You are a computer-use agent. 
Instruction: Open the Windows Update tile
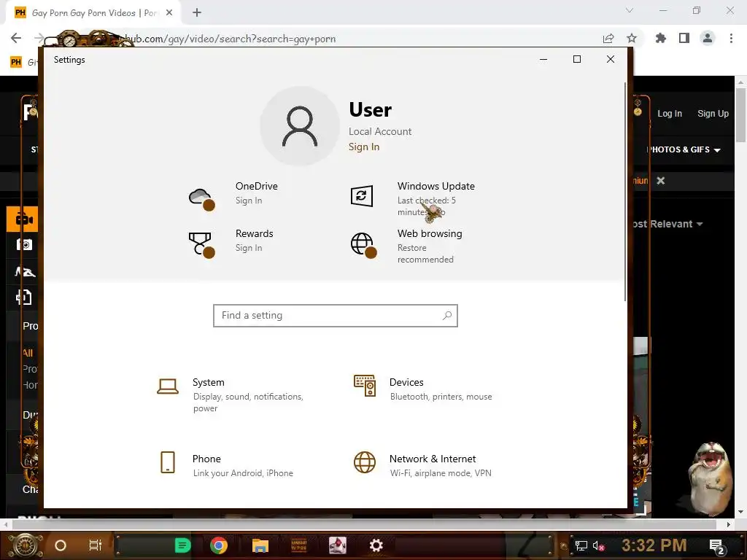pyautogui.click(x=414, y=198)
